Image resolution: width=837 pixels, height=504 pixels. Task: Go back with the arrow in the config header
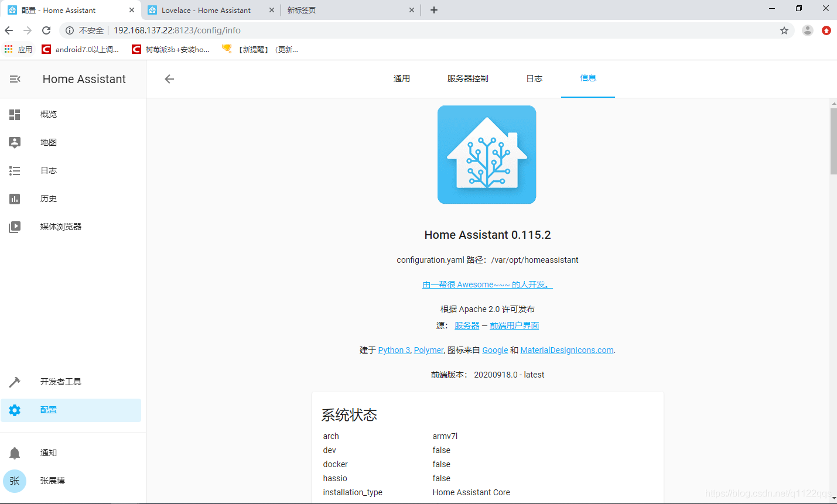tap(169, 79)
